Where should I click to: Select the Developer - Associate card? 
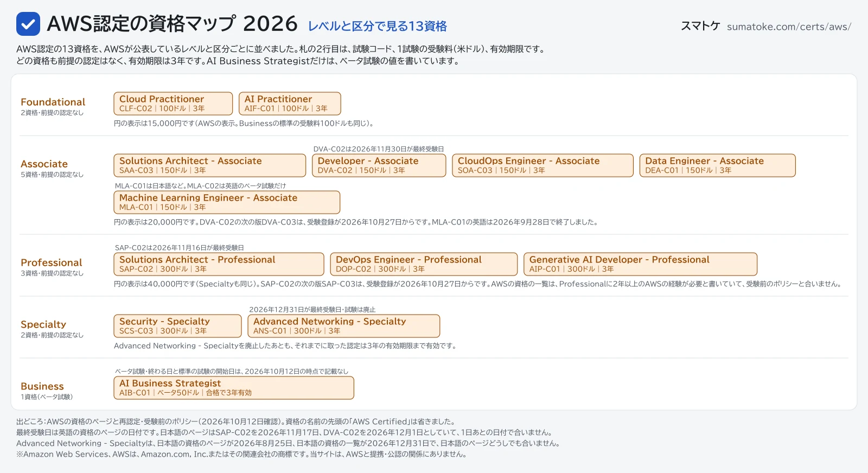click(x=379, y=165)
